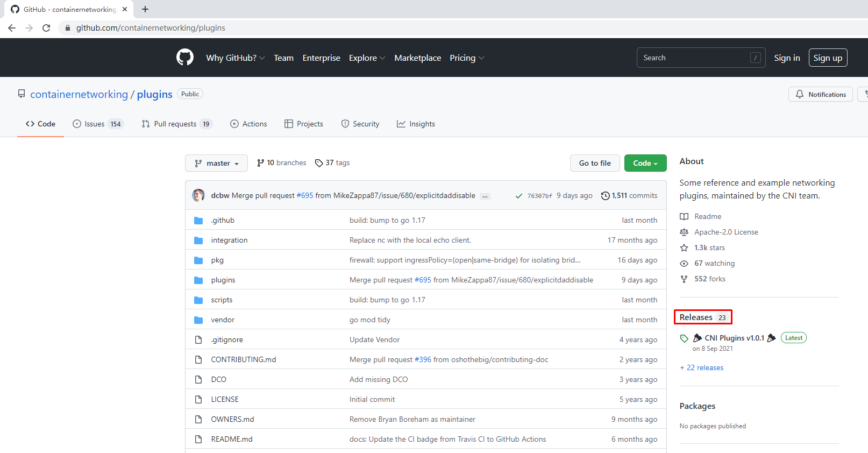The height and width of the screenshot is (453, 868).
Task: Click the 1.3k stars link
Action: coord(709,247)
